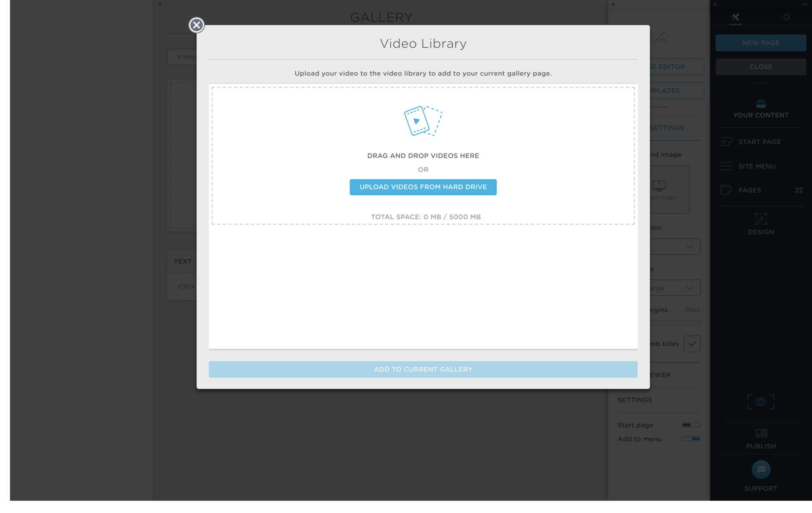Click the Settings heading in page panel
The width and height of the screenshot is (812, 513).
pos(634,400)
